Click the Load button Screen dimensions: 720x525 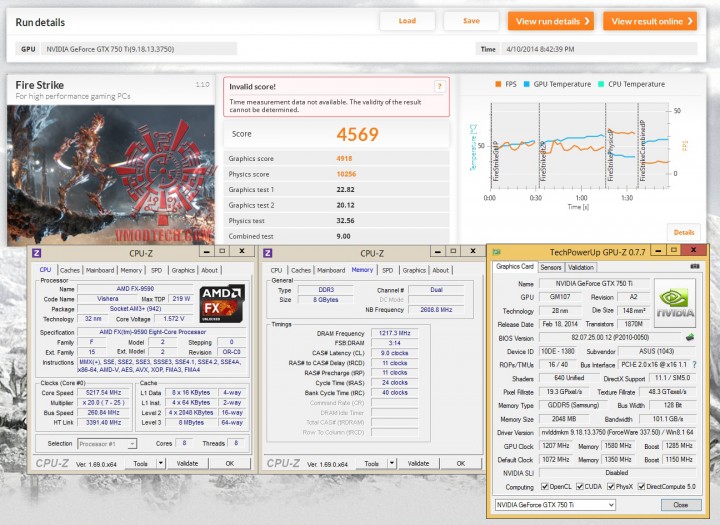(407, 21)
